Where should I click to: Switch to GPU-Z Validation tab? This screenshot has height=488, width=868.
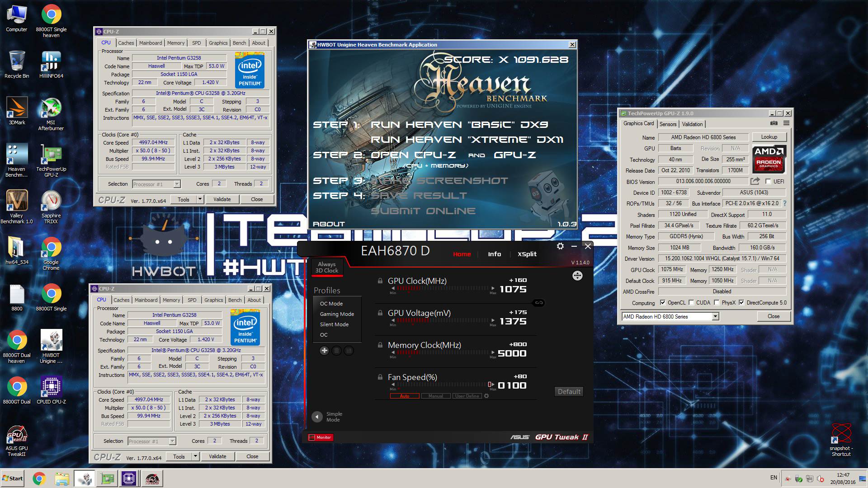coord(692,124)
